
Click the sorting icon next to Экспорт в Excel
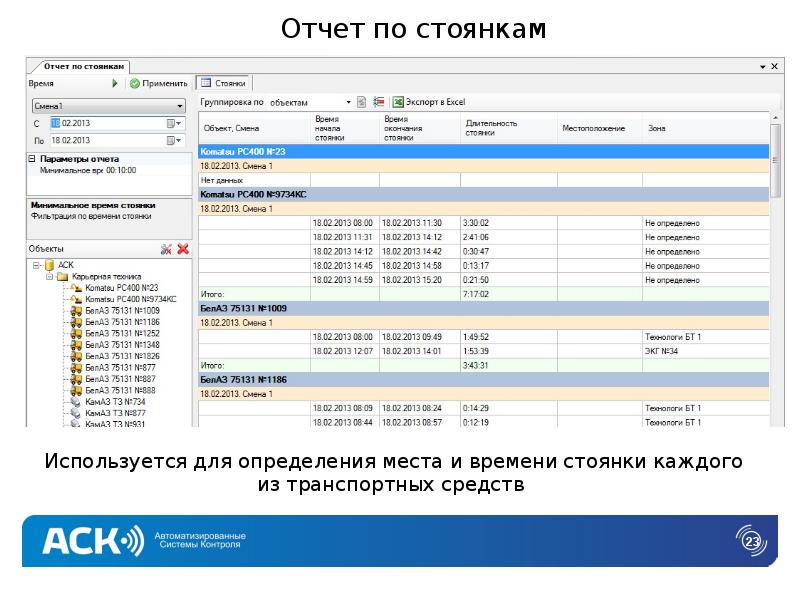click(x=378, y=100)
